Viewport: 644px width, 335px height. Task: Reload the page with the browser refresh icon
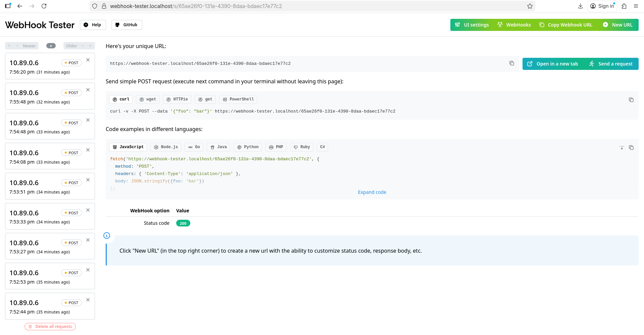click(44, 6)
